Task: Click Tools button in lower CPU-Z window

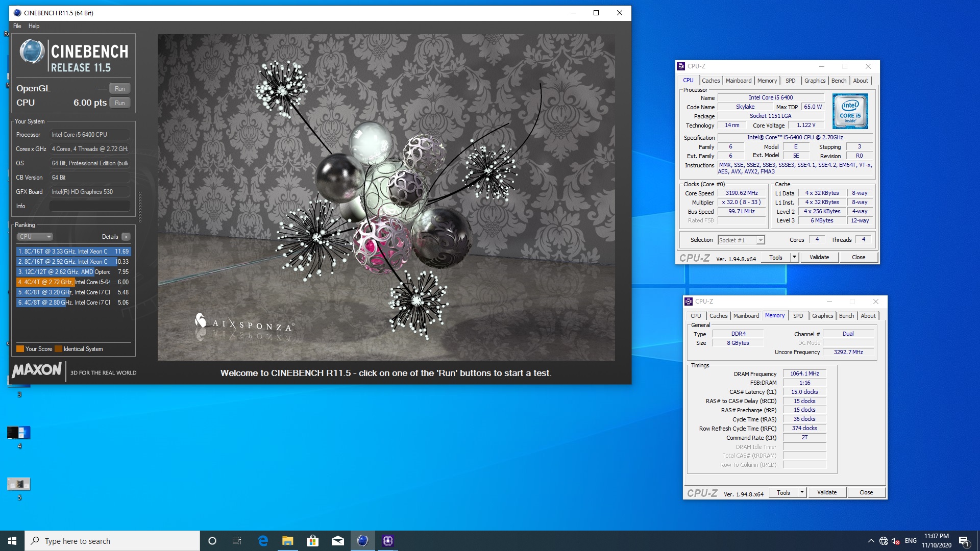Action: tap(783, 493)
